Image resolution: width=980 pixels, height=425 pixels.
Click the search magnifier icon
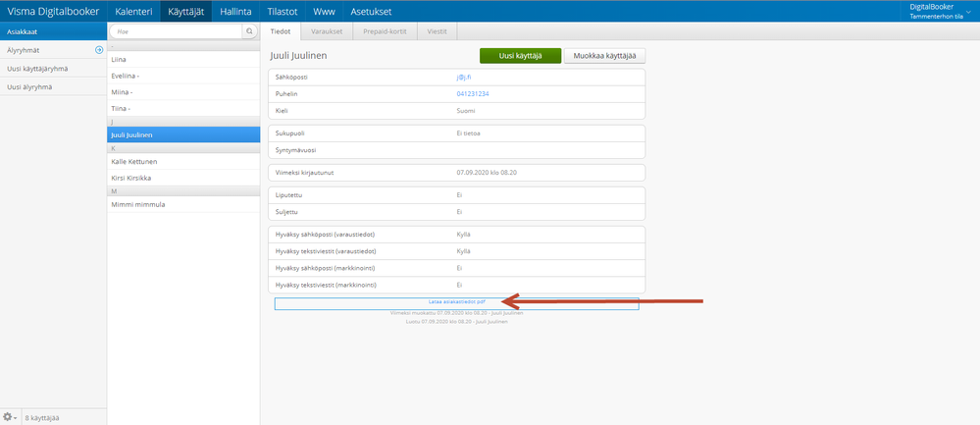tap(249, 30)
